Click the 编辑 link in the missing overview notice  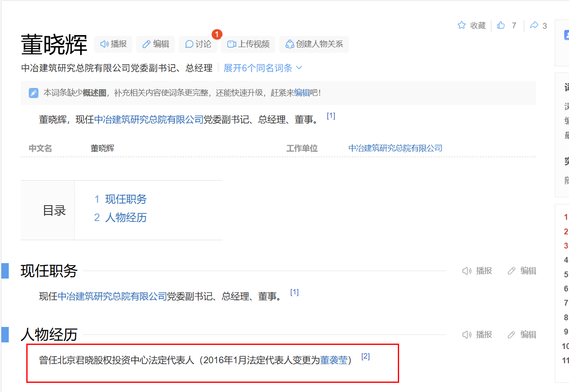pos(302,93)
